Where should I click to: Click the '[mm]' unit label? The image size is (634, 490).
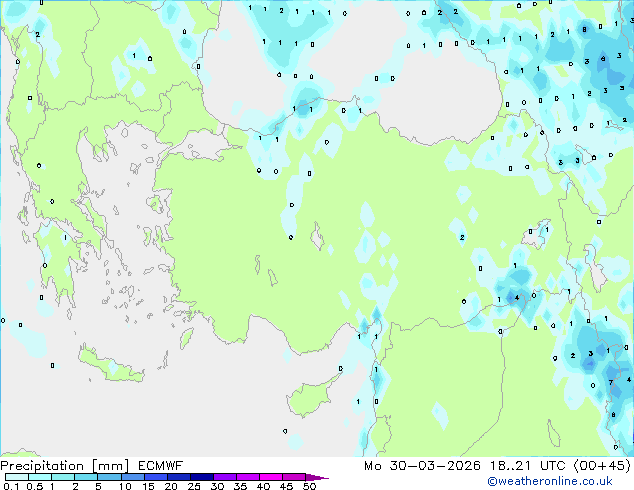tap(111, 466)
